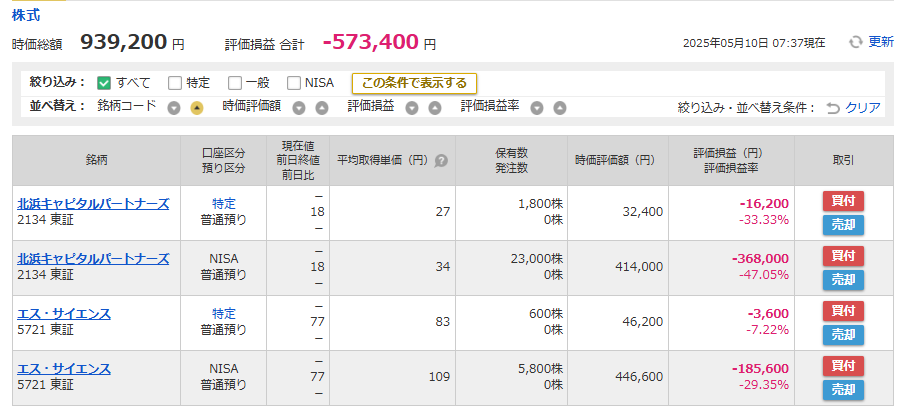Sort 銘柄コード ascending with up arrow
900x409 pixels.
(197, 108)
